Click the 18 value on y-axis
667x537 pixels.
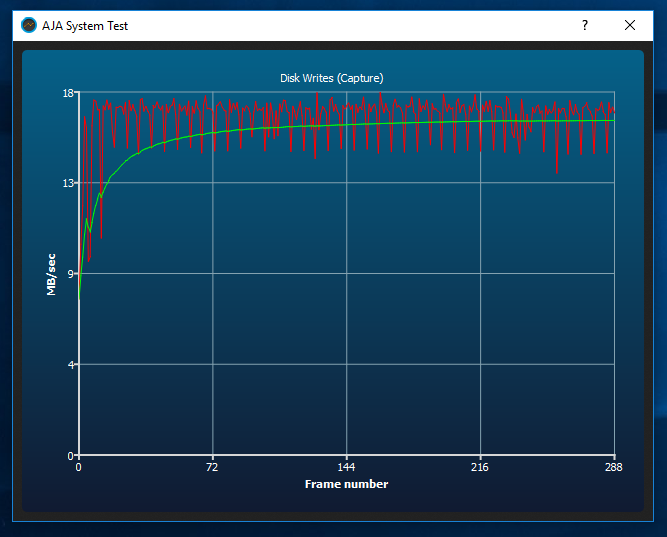tap(68, 93)
